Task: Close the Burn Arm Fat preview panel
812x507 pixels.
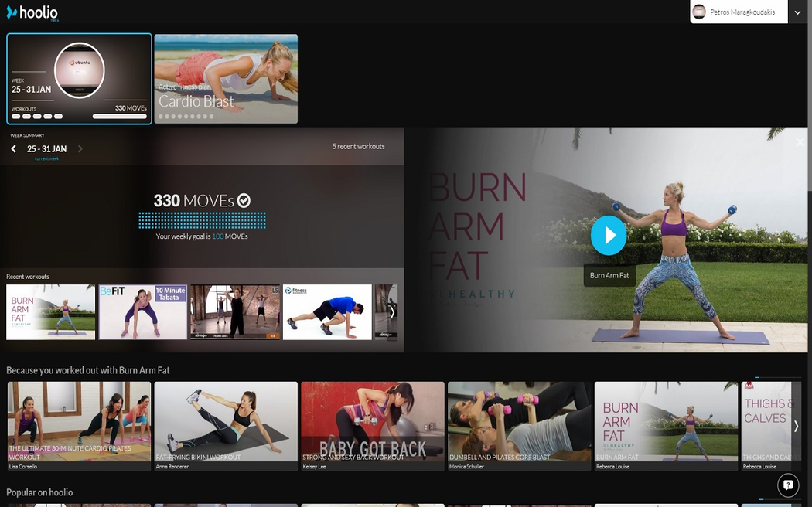Action: tap(800, 142)
